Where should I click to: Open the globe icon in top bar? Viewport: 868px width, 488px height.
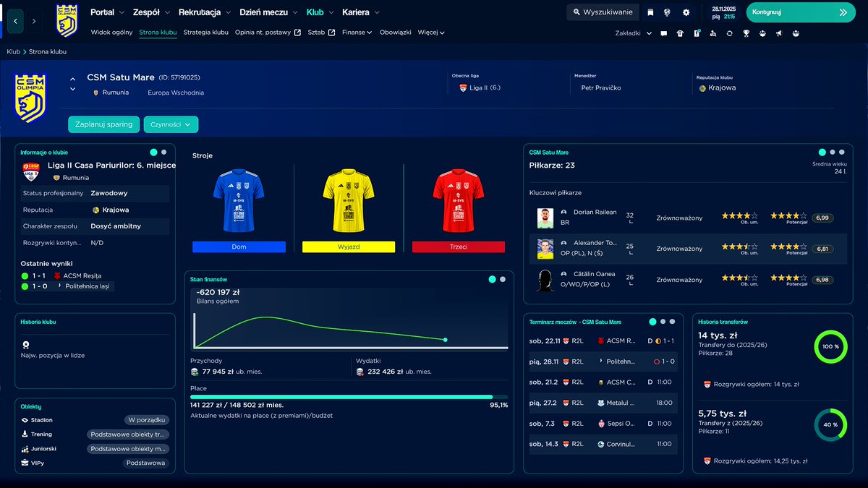coord(667,12)
